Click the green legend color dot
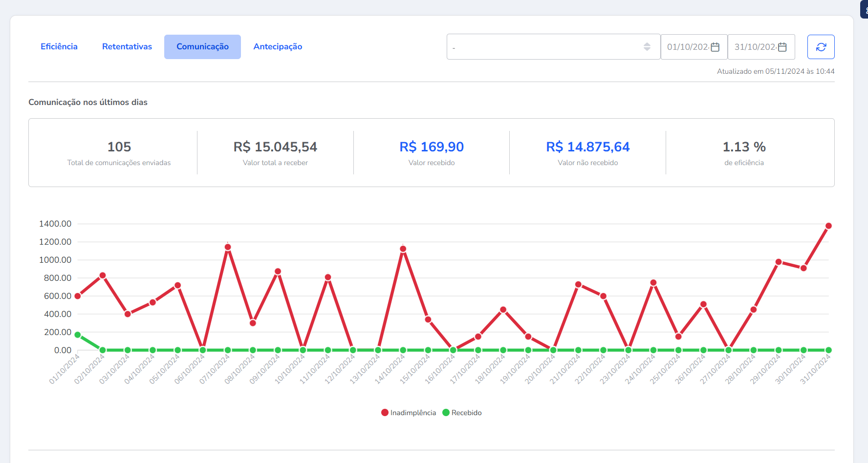The image size is (868, 463). coord(446,413)
